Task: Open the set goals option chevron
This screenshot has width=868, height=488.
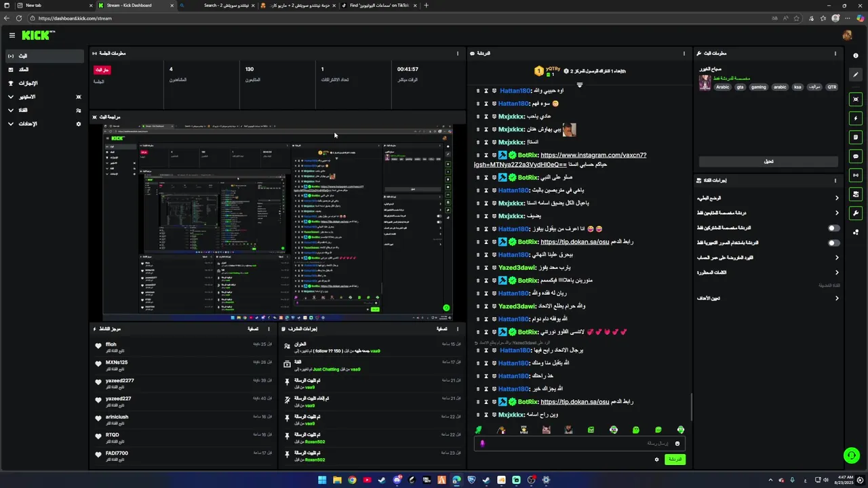Action: pyautogui.click(x=837, y=298)
